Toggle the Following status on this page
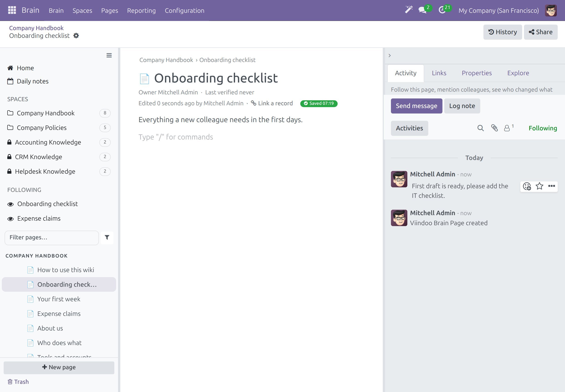This screenshot has height=392, width=565. pyautogui.click(x=543, y=128)
